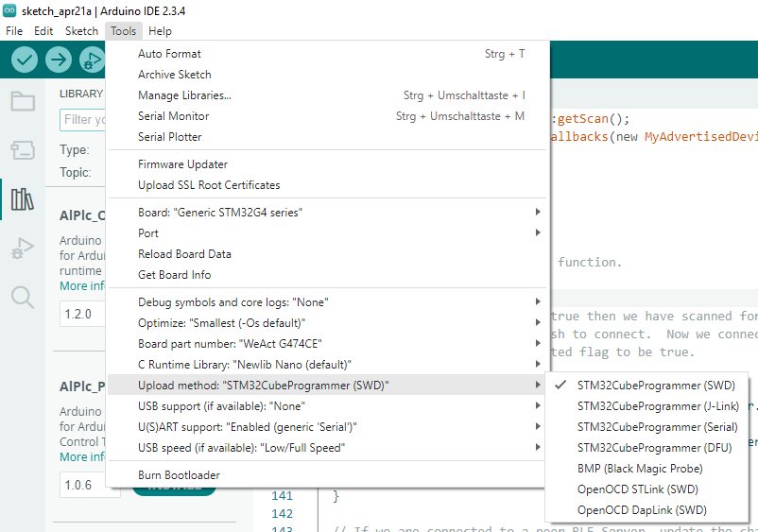The height and width of the screenshot is (532, 758).
Task: Click the Type: filter label
Action: pos(75,150)
